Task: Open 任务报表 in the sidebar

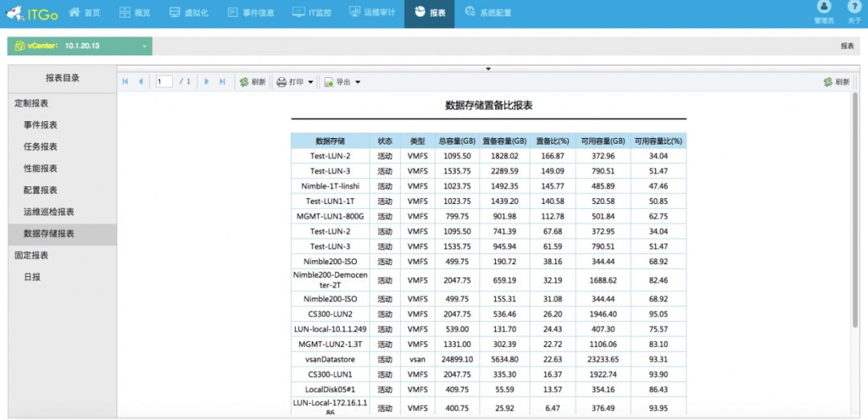Action: (40, 147)
